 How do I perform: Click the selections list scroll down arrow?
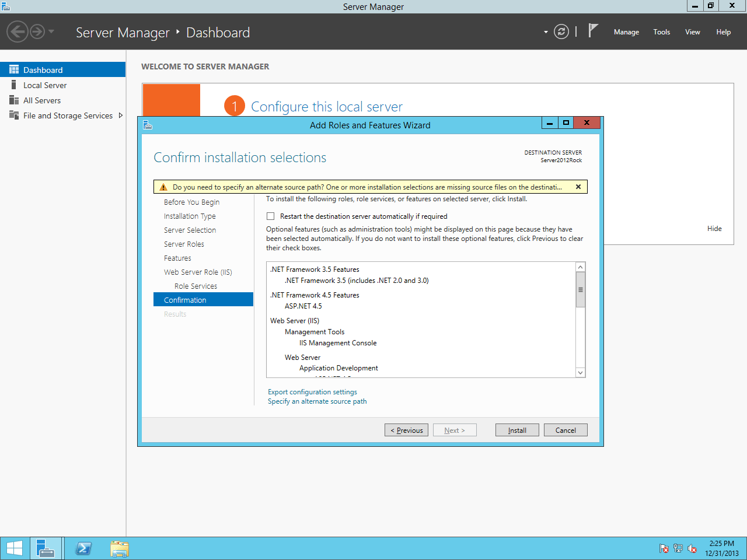point(580,372)
